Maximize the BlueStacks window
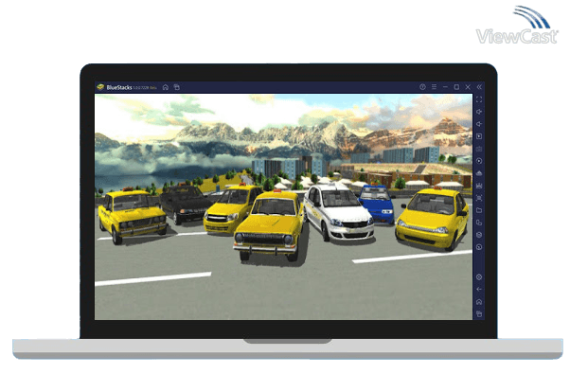The height and width of the screenshot is (392, 570). pyautogui.click(x=456, y=87)
